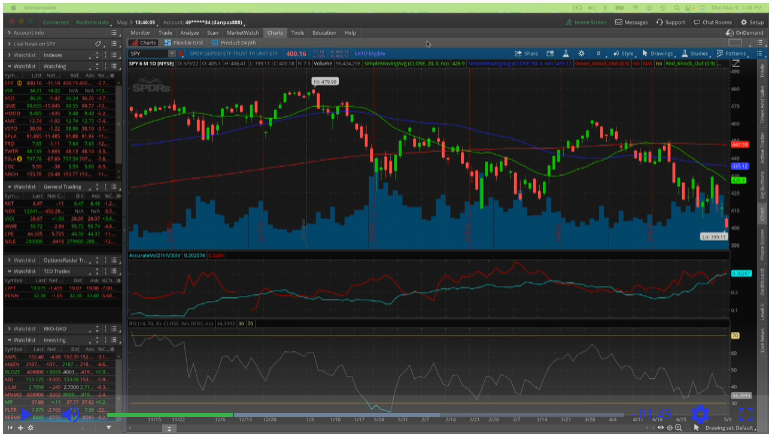Select VIX row in Watching watchlist
Image resolution: width=775 pixels, height=437 pixels.
pos(60,90)
